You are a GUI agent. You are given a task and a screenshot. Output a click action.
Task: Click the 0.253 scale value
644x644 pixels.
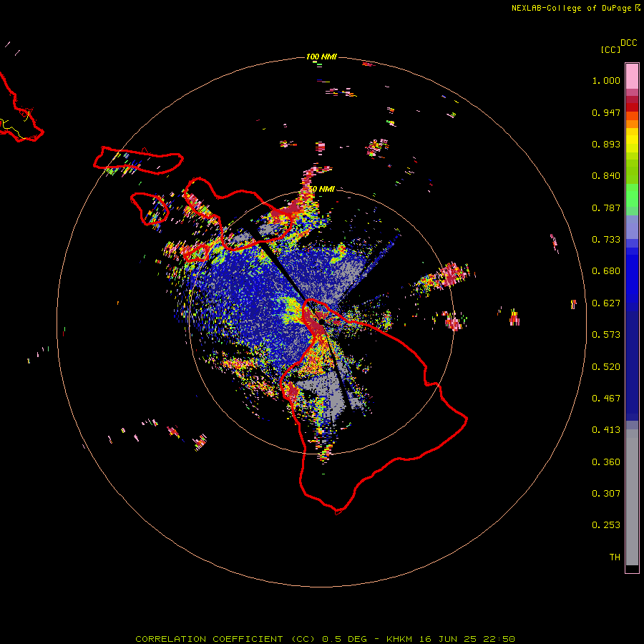click(606, 525)
